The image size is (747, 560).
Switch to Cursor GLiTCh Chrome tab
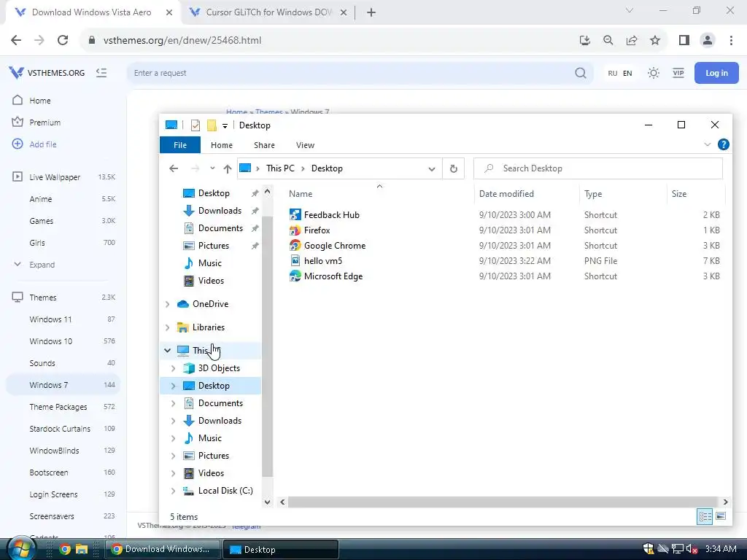tap(268, 13)
